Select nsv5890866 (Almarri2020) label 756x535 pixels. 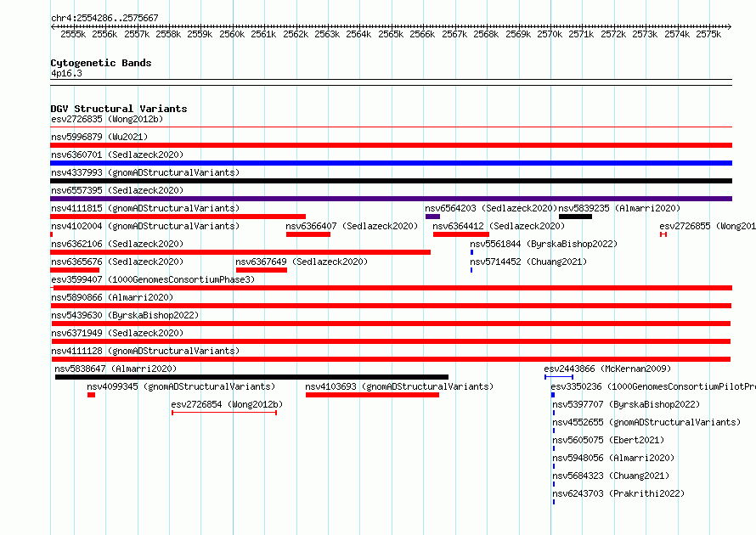112,297
